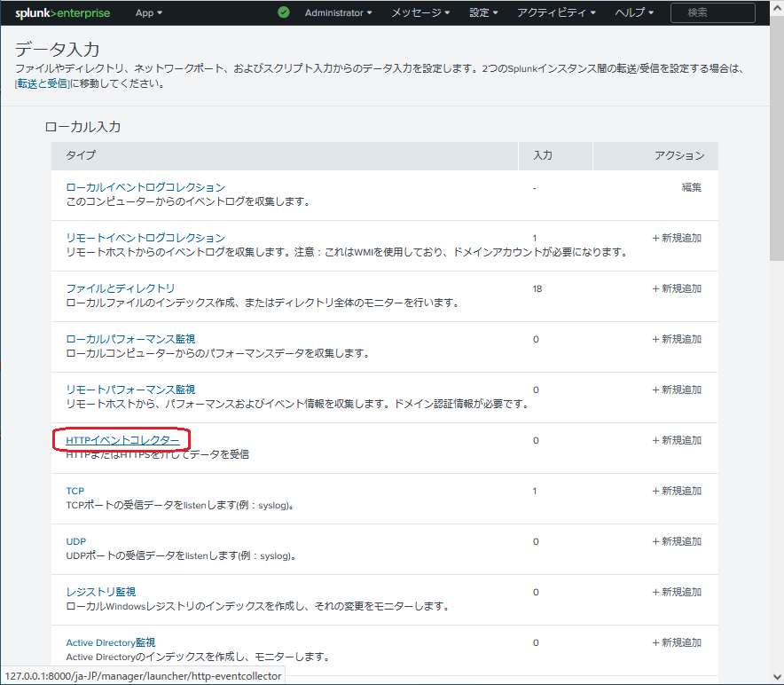Click 新規追加 for HTTPイベントコレクター
Viewport: 784px width, 685px height.
pyautogui.click(x=677, y=440)
